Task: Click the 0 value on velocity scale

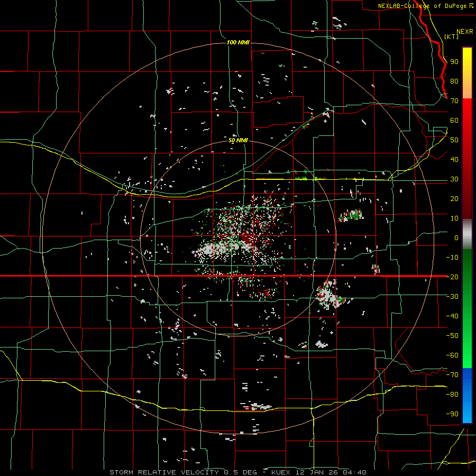Action: [x=456, y=238]
